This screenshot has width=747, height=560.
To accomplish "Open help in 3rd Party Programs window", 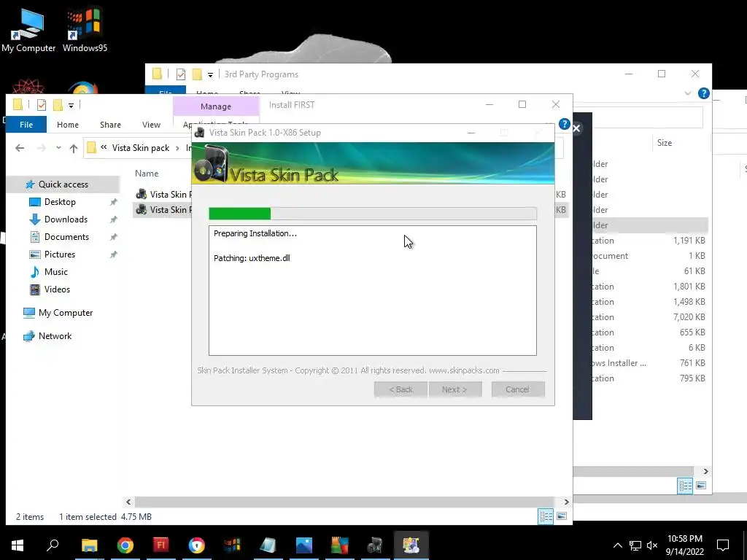I will click(x=704, y=93).
